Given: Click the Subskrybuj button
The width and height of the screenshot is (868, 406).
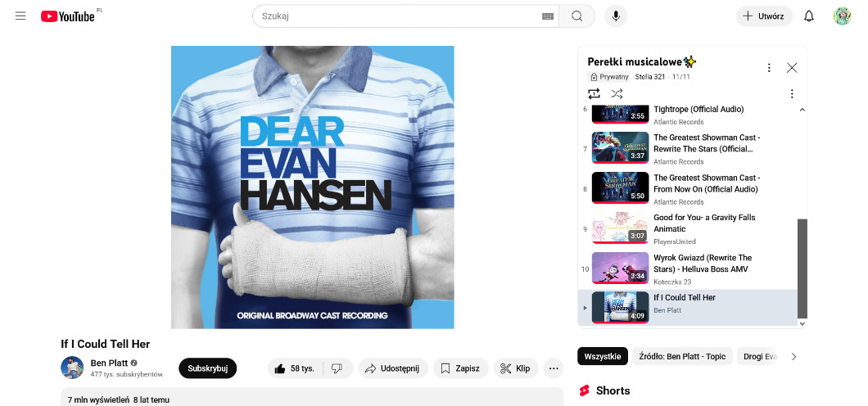Looking at the screenshot, I should (207, 368).
